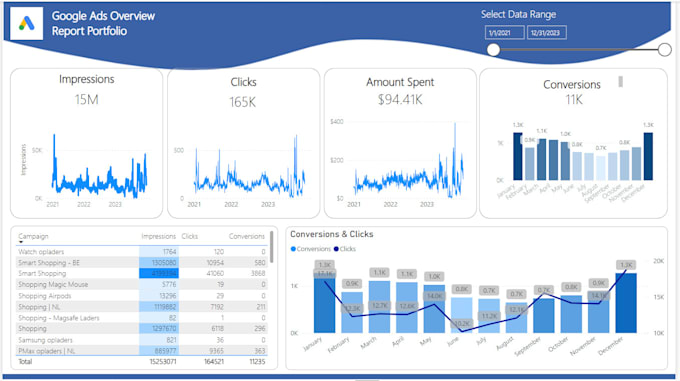680x381 pixels.
Task: Click the Google Ads Overview Report Portfolio title
Action: point(103,23)
